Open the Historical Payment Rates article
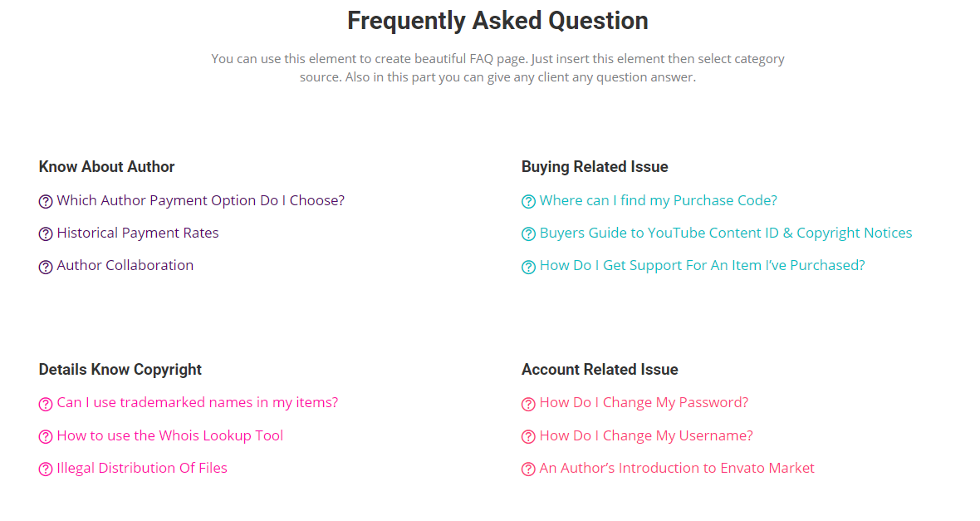 138,233
